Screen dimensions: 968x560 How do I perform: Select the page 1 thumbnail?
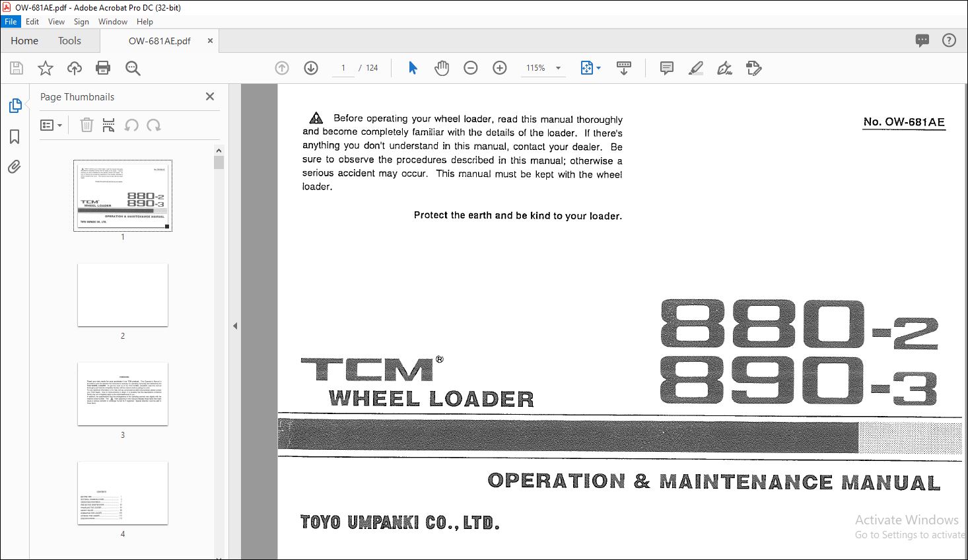(x=123, y=195)
